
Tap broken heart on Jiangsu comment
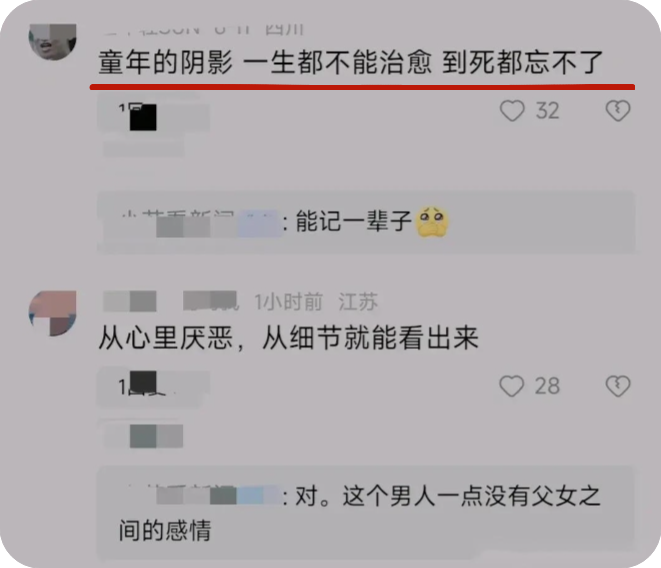pyautogui.click(x=618, y=386)
